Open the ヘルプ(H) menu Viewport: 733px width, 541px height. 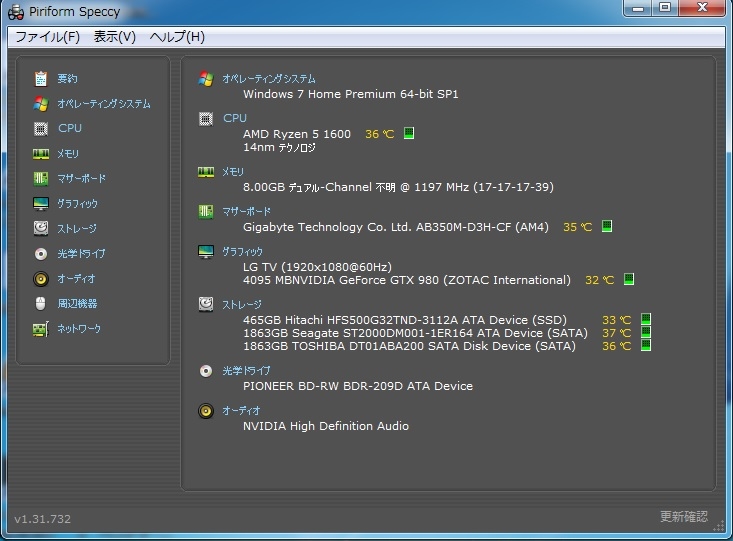[x=177, y=37]
